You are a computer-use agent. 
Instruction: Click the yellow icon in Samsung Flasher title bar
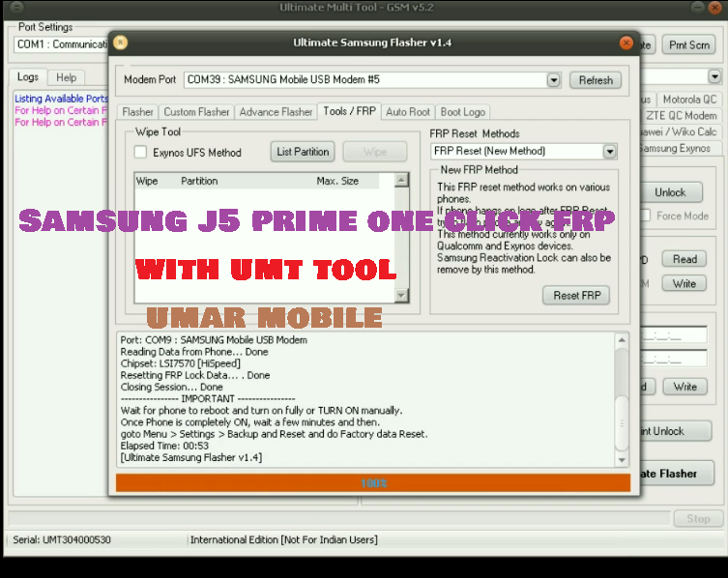pyautogui.click(x=120, y=43)
